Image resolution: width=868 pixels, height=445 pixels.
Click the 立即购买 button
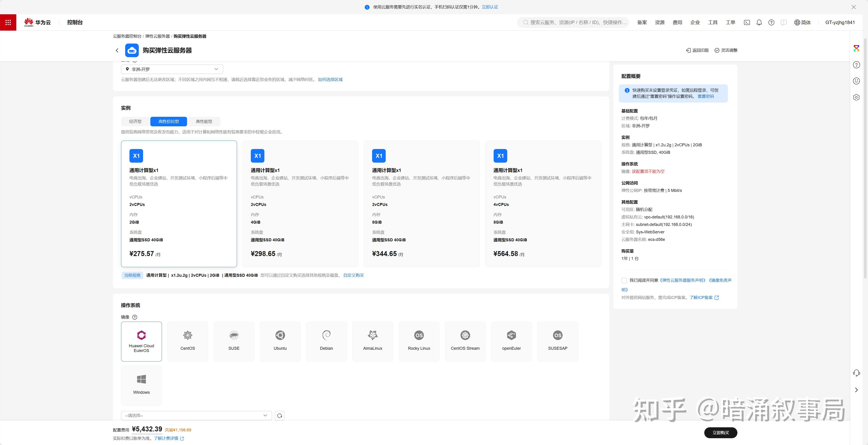720,433
